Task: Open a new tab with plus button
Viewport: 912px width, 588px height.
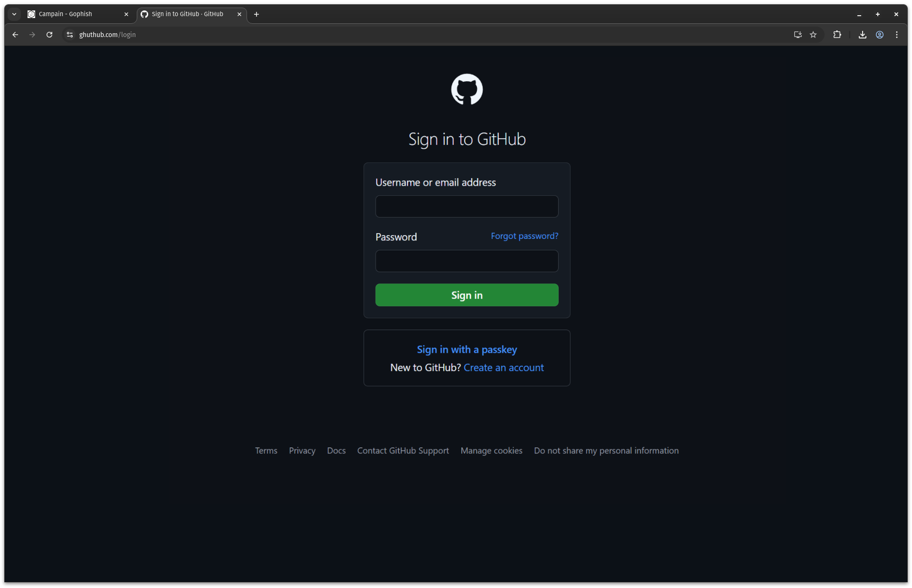Action: tap(256, 14)
